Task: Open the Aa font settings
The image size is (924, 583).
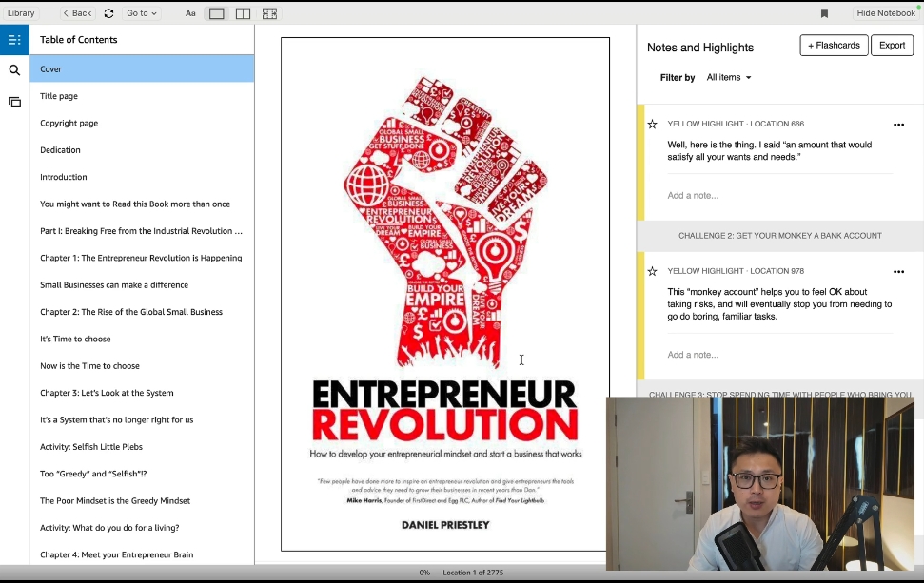Action: tap(190, 13)
